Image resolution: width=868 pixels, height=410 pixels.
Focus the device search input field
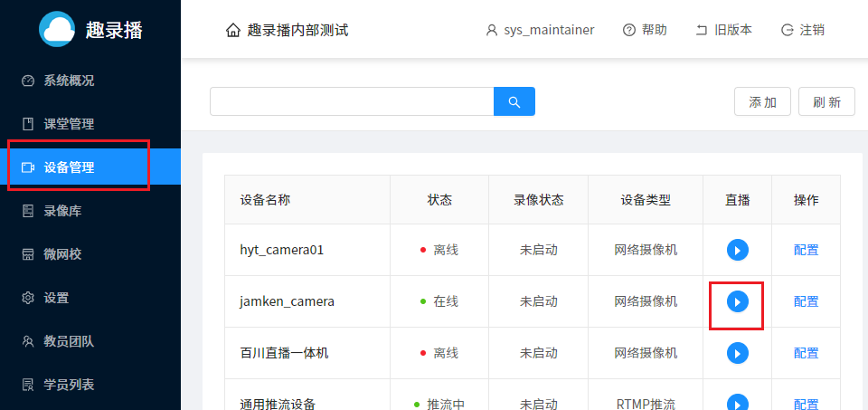[352, 101]
